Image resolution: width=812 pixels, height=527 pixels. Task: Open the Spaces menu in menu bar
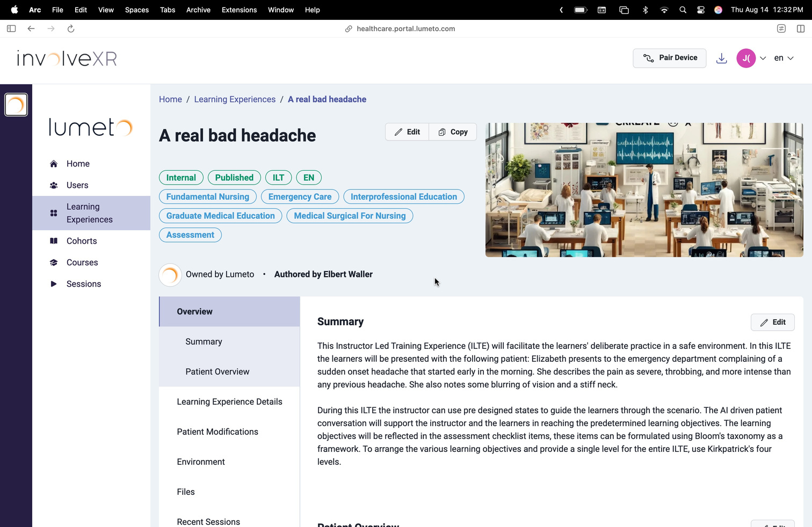tap(137, 10)
